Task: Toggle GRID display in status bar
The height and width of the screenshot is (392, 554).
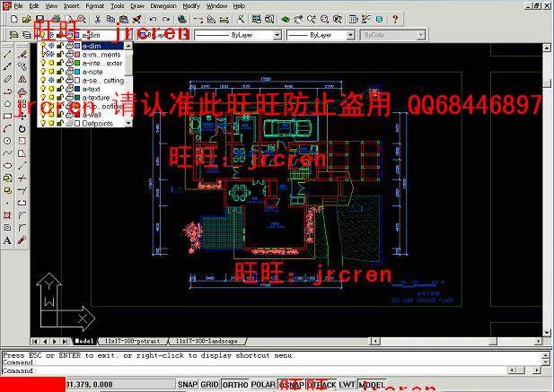Action: click(209, 384)
